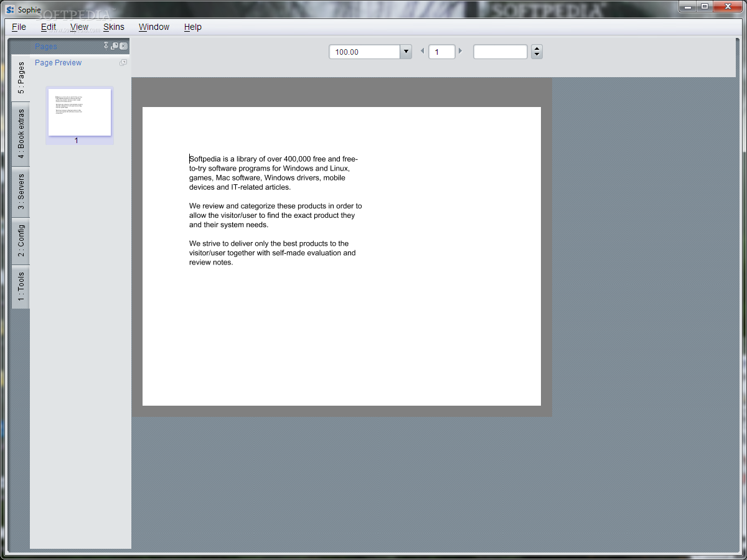Click the page number field showing 1
747x560 pixels.
pos(442,52)
